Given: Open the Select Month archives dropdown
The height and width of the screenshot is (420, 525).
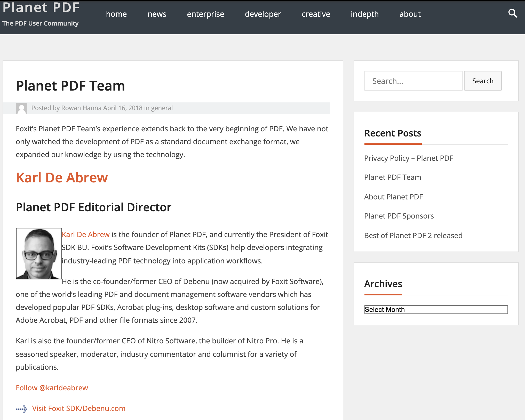Looking at the screenshot, I should 436,310.
